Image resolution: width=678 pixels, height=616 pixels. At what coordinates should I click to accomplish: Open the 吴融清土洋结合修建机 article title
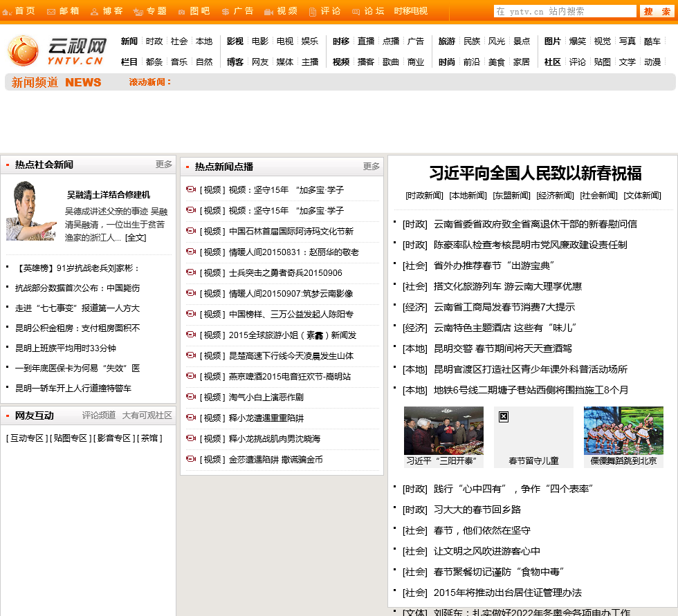(x=109, y=195)
